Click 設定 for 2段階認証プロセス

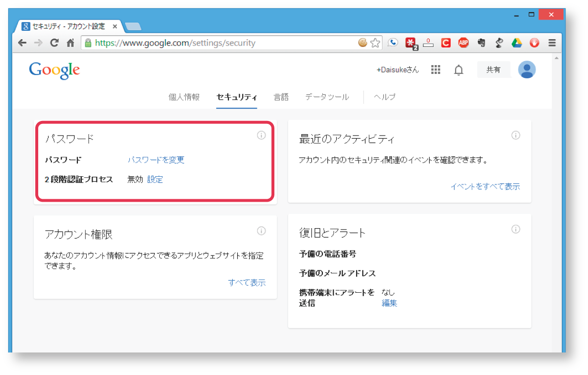(x=155, y=180)
